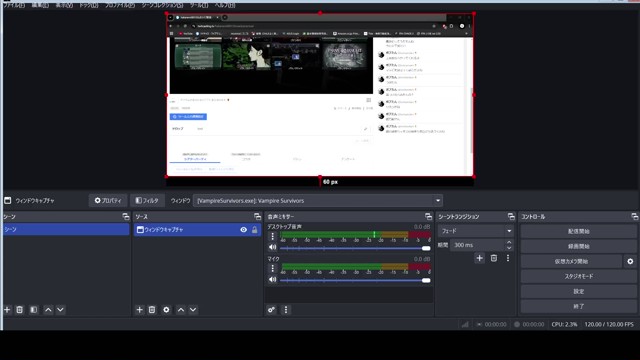Pop out the 音声ミキサー dock panel
Image resolution: width=640 pixels, height=360 pixels.
(428, 216)
